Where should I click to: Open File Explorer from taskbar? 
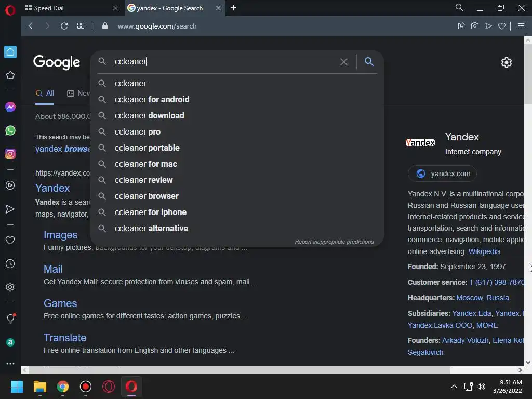pyautogui.click(x=39, y=387)
